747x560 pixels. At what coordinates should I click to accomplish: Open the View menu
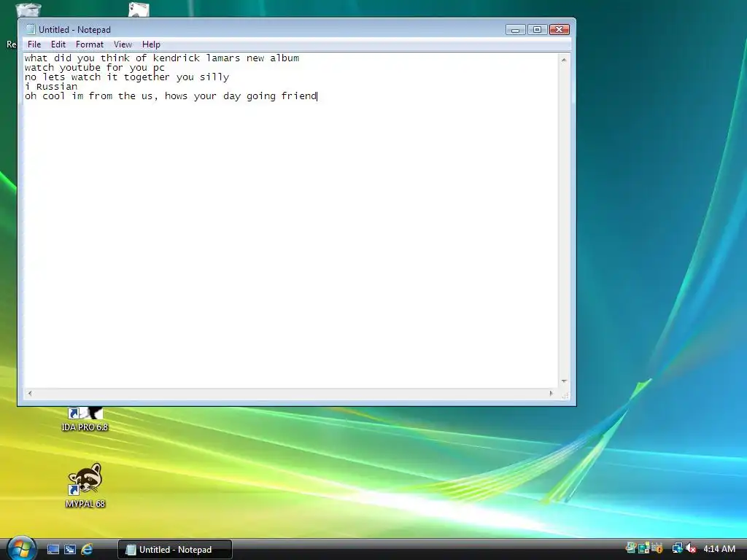tap(123, 44)
